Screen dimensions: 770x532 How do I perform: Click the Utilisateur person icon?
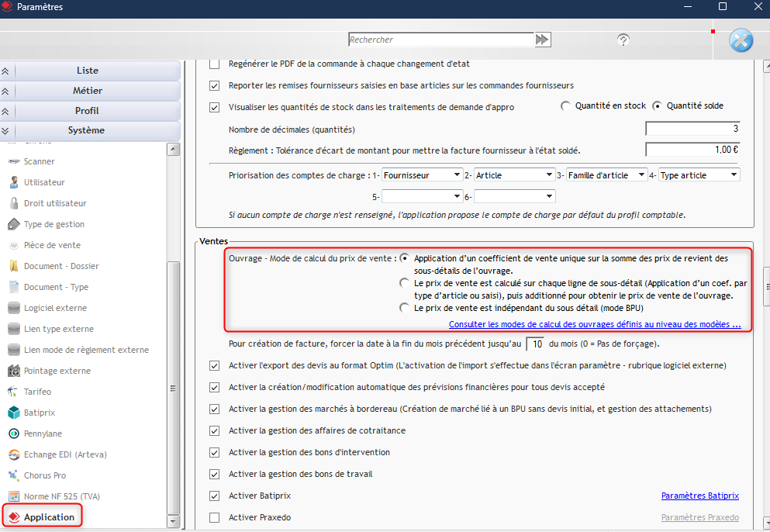14,182
